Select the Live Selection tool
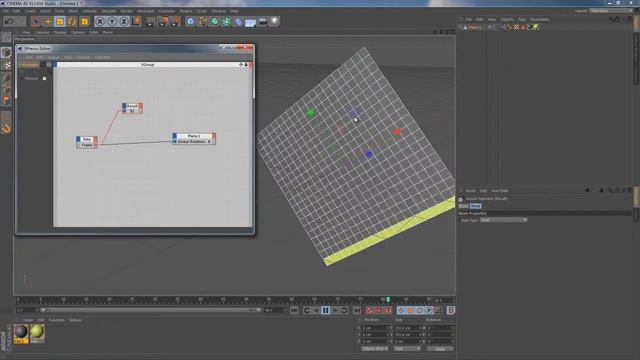The height and width of the screenshot is (360, 640). coord(36,21)
